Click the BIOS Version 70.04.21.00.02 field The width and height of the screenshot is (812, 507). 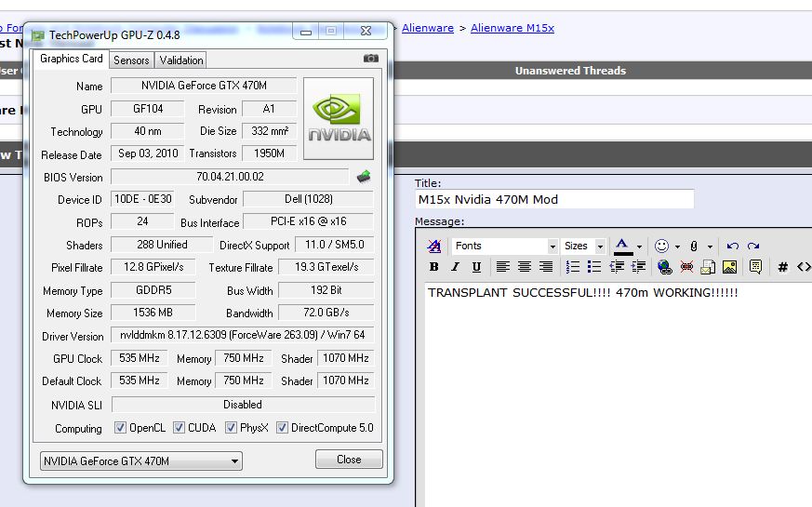point(230,177)
